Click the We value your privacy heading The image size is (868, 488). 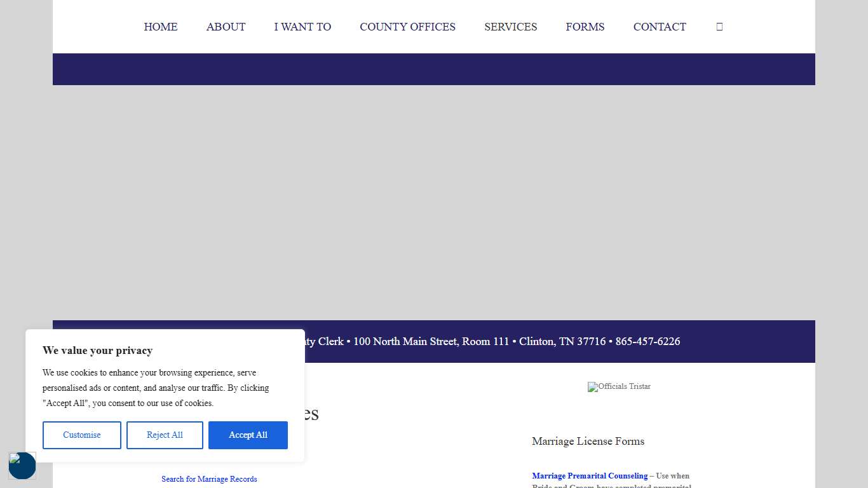tap(97, 350)
